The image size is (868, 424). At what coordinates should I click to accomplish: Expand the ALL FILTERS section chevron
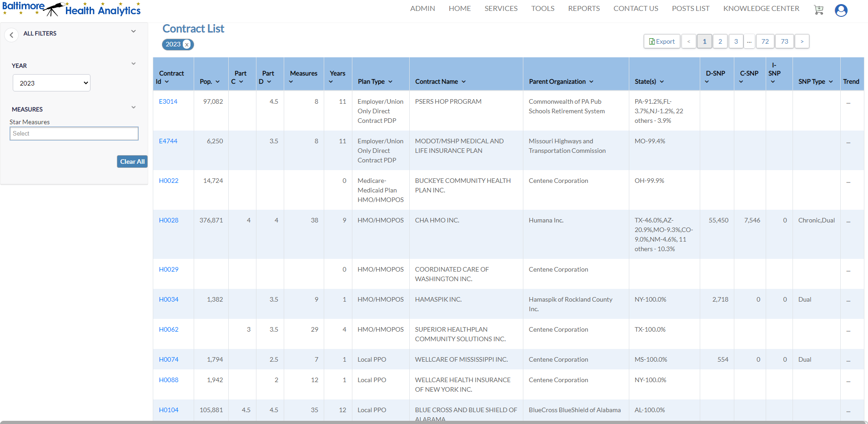pyautogui.click(x=133, y=31)
